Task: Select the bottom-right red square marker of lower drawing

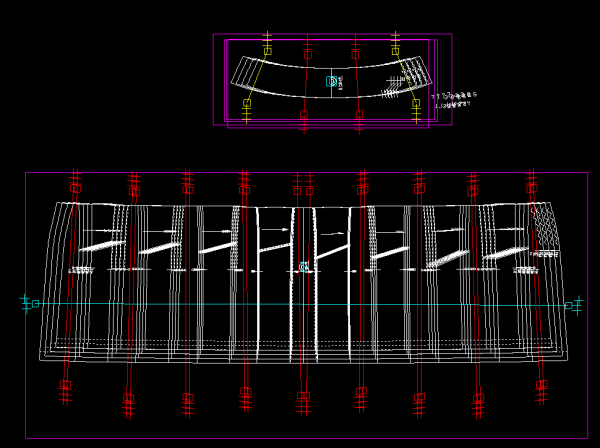Action: pos(541,385)
